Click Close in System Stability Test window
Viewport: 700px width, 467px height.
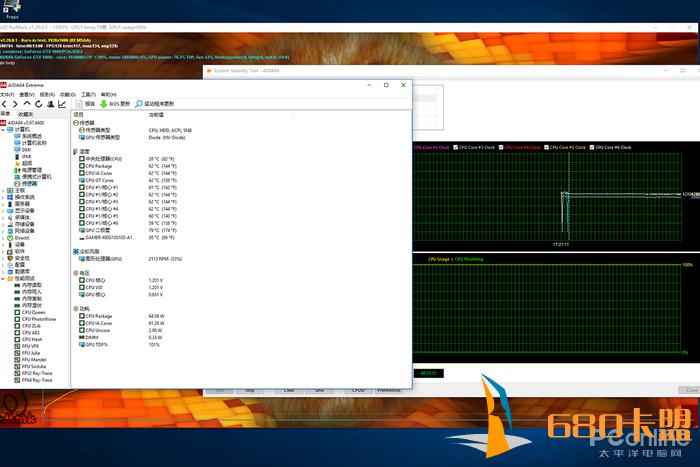pyautogui.click(x=690, y=390)
